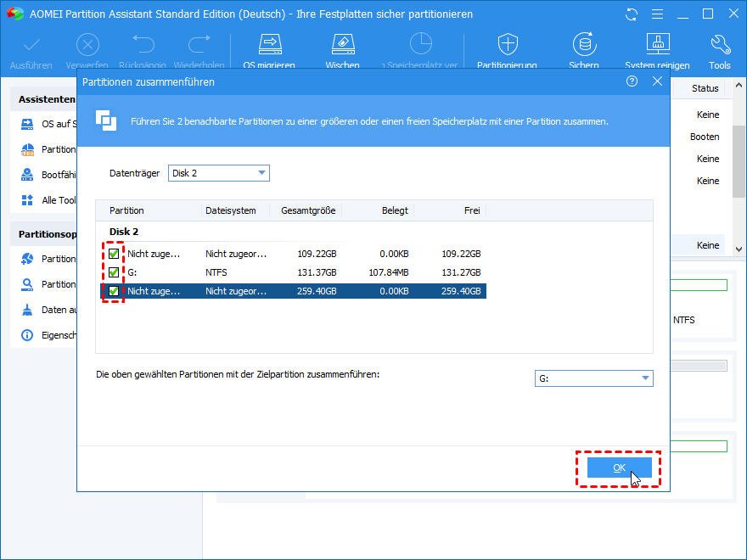Open the hamburger menu in title bar

656,14
